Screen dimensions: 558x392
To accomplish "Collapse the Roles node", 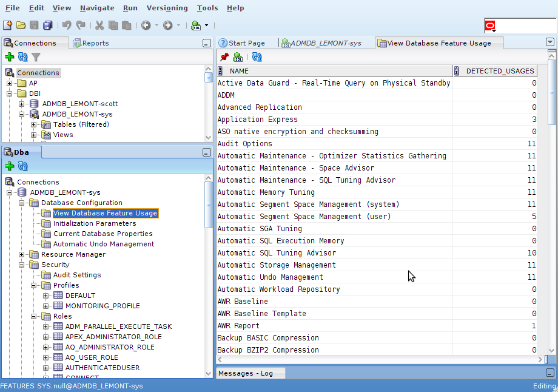I will click(x=33, y=317).
